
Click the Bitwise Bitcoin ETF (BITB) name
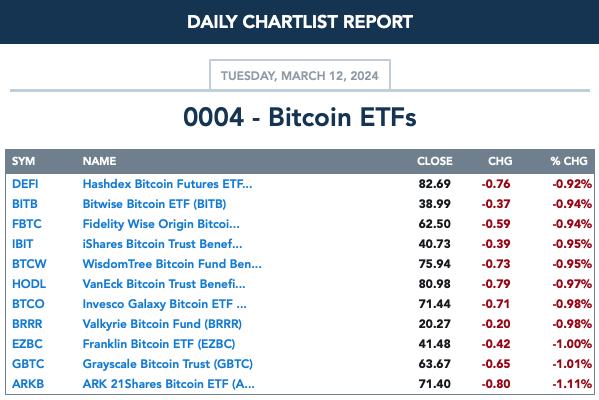pyautogui.click(x=154, y=204)
